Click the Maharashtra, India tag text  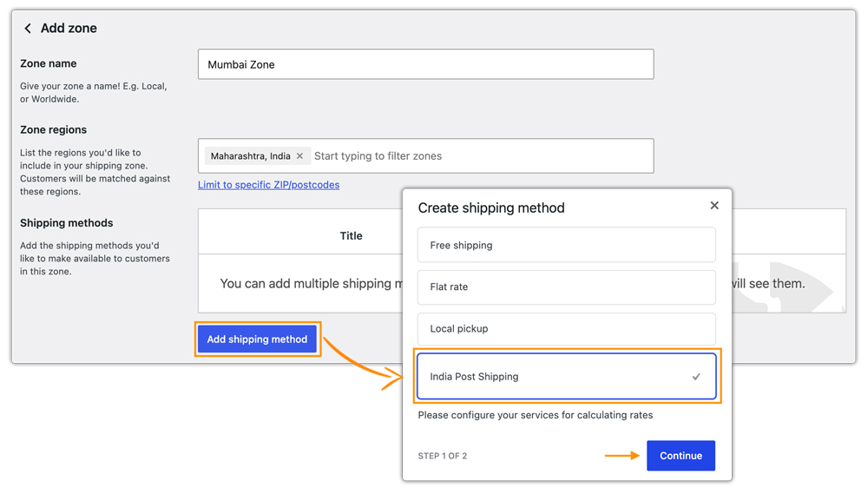(250, 156)
